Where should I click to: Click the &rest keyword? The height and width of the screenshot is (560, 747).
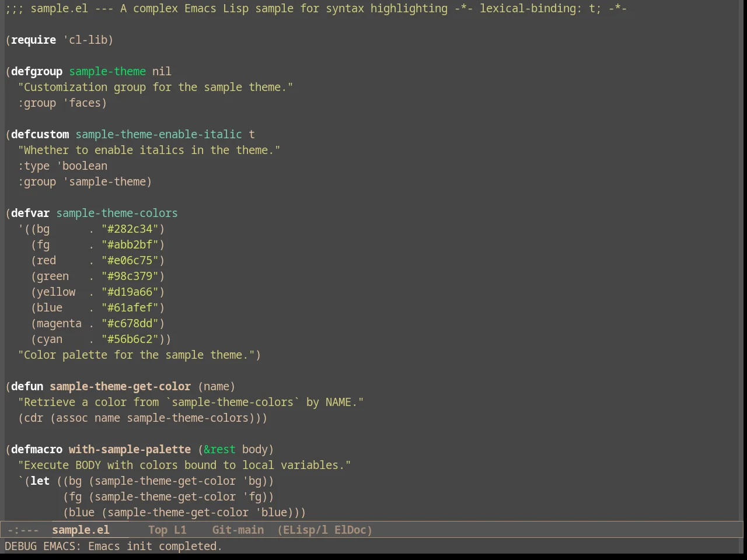coord(219,449)
